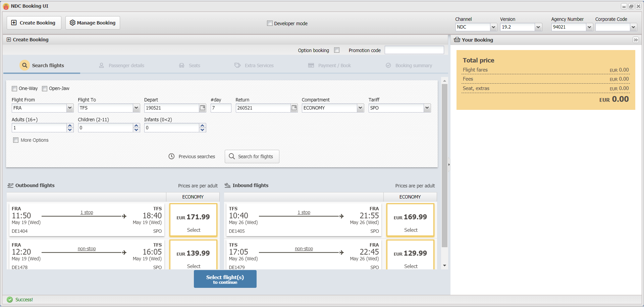This screenshot has width=644, height=307.
Task: Click the tag icon on Extra Services tab
Action: point(237,65)
